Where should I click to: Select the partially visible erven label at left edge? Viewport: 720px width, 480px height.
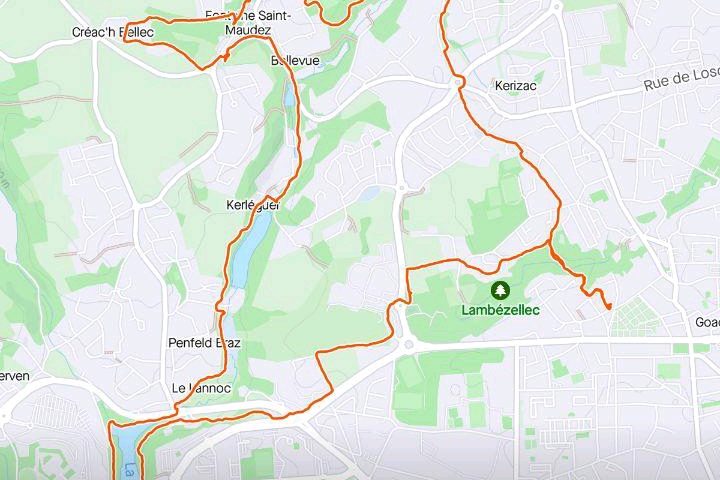pyautogui.click(x=15, y=376)
